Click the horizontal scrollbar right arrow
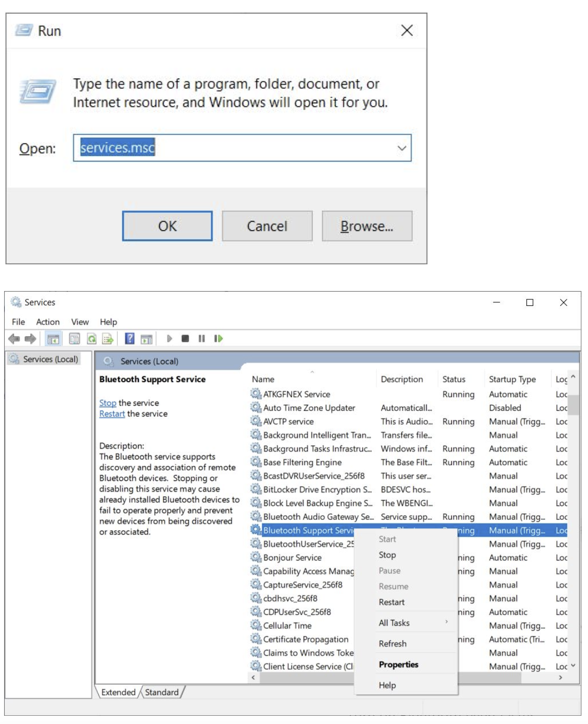The image size is (588, 724). pyautogui.click(x=560, y=678)
